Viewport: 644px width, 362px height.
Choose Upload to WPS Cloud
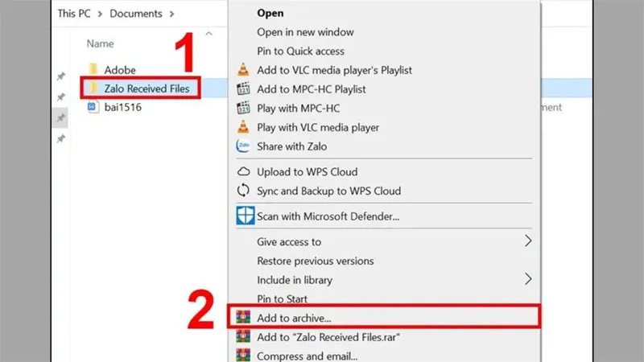308,171
